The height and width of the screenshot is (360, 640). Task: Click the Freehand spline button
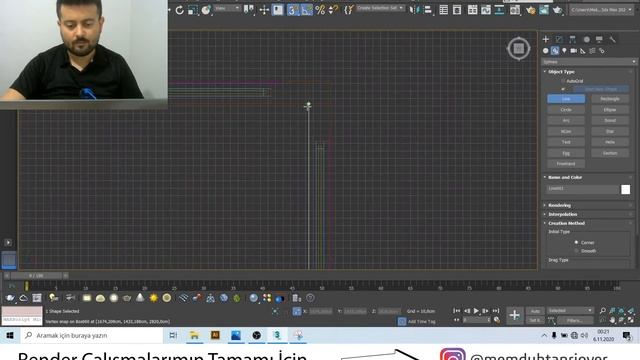[x=566, y=164]
